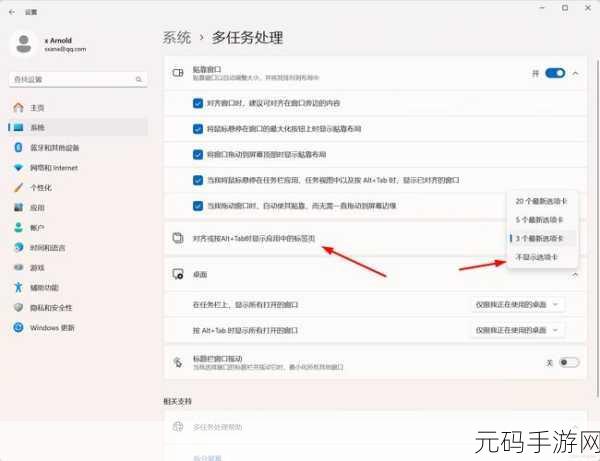This screenshot has width=600, height=461.
Task: Click the back arrow in the title bar
Action: point(12,12)
